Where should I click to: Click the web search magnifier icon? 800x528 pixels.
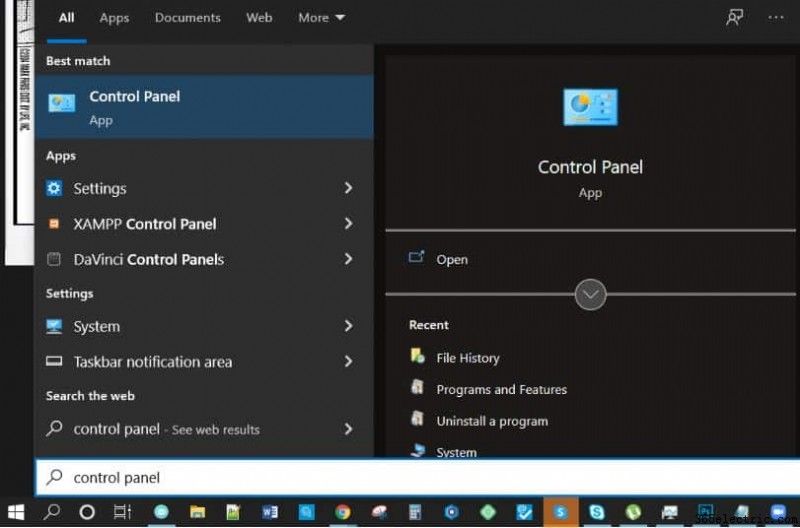point(54,429)
